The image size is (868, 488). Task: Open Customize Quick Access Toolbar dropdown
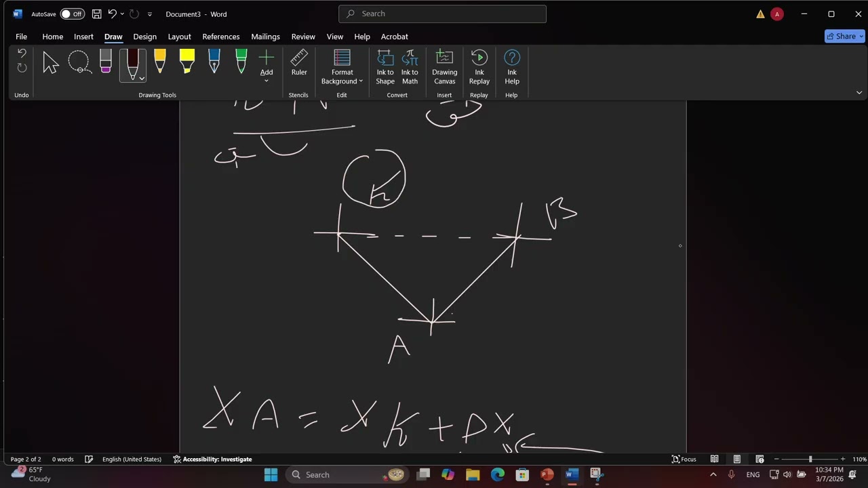[x=150, y=14]
